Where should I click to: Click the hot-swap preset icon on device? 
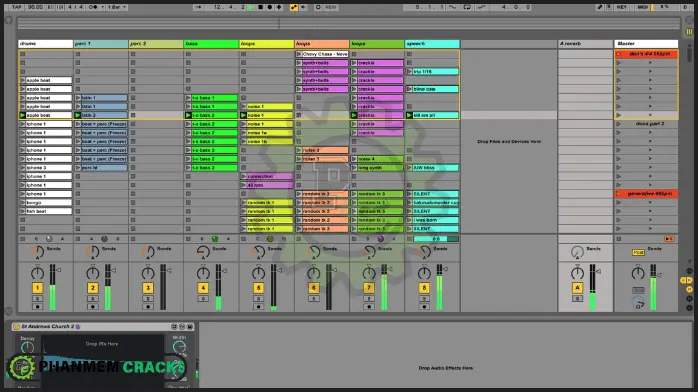(182, 327)
